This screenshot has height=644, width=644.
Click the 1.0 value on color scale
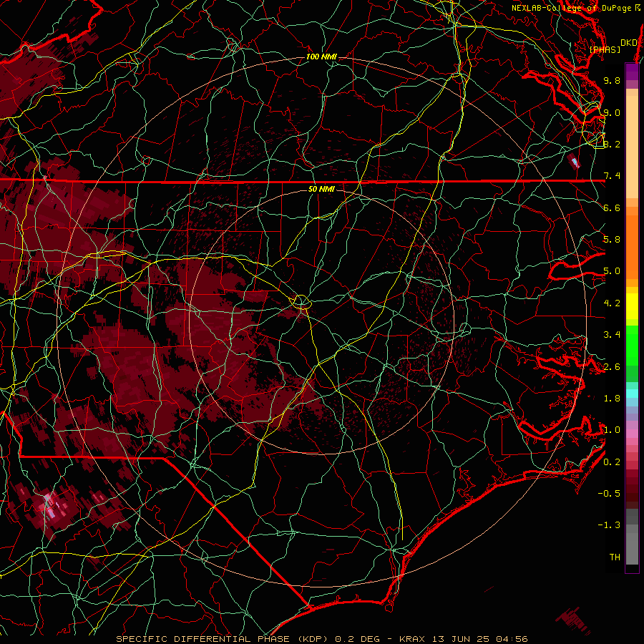[612, 430]
